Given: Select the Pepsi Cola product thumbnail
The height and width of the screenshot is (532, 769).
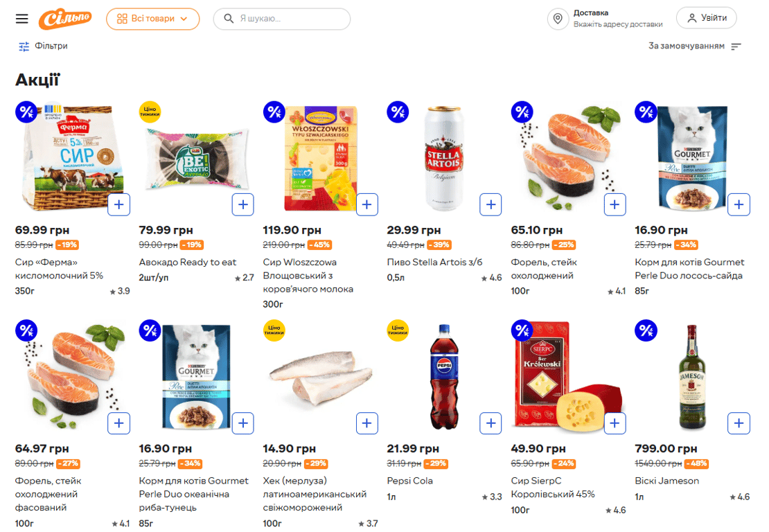Looking at the screenshot, I should pos(443,376).
